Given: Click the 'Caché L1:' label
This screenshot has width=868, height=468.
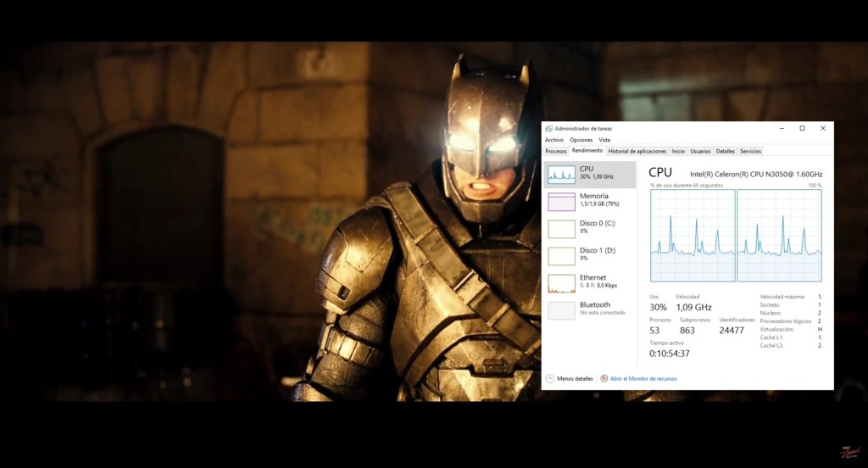Looking at the screenshot, I should (x=771, y=337).
